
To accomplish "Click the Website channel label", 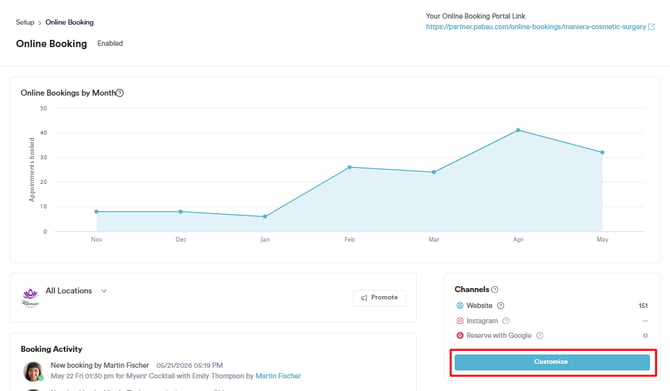I will (479, 306).
